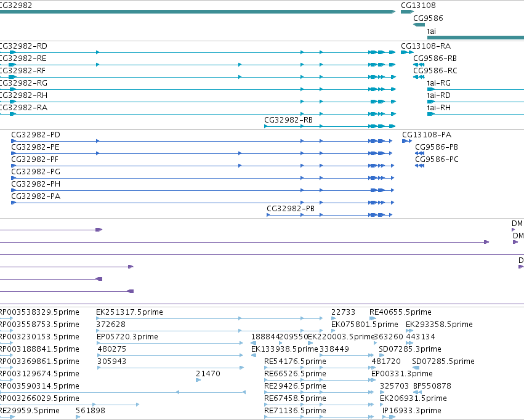Open EST EK075801.5prime

click(x=365, y=325)
